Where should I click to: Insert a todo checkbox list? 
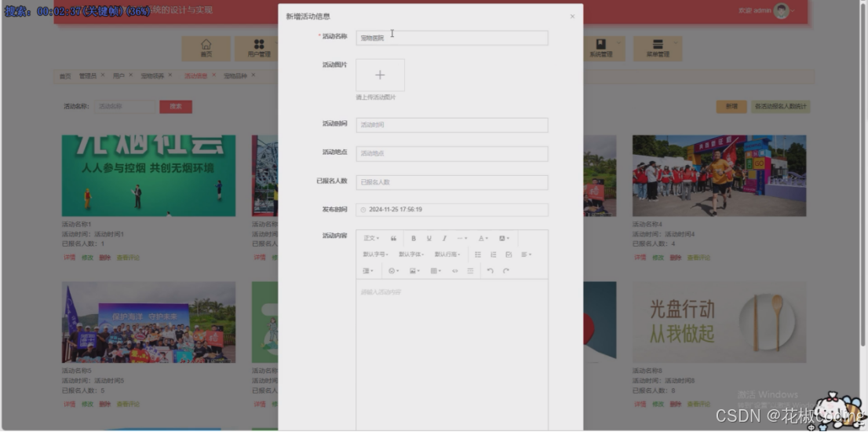click(x=509, y=254)
